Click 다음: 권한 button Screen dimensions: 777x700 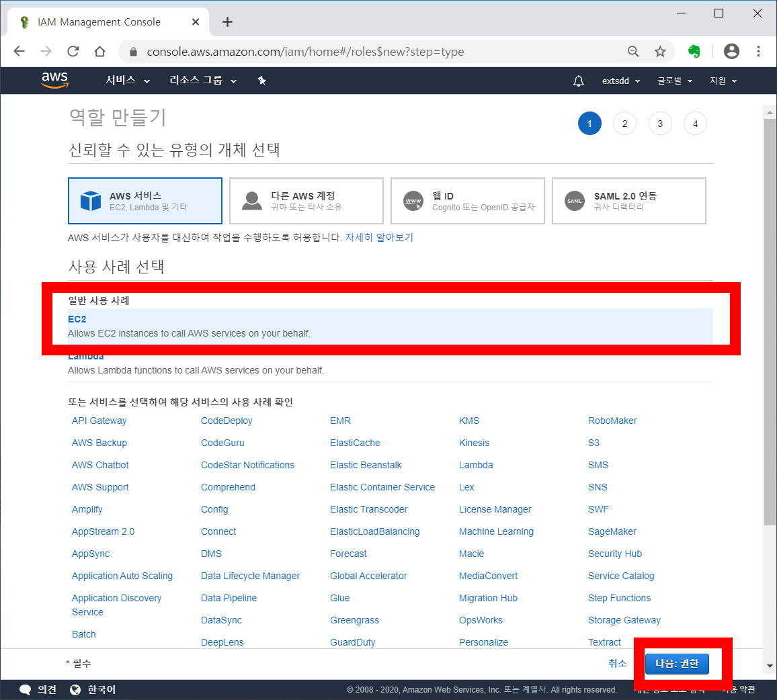(x=677, y=663)
